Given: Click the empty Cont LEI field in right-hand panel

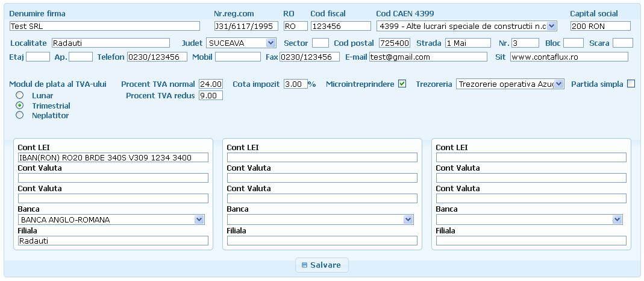Looking at the screenshot, I should (x=531, y=157).
